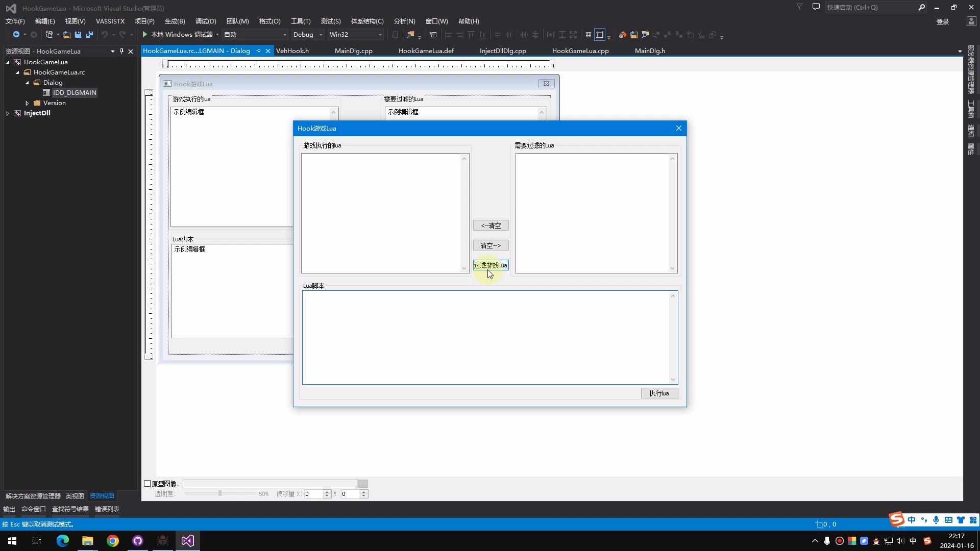Toggle grid display in dialog editor

point(589,35)
